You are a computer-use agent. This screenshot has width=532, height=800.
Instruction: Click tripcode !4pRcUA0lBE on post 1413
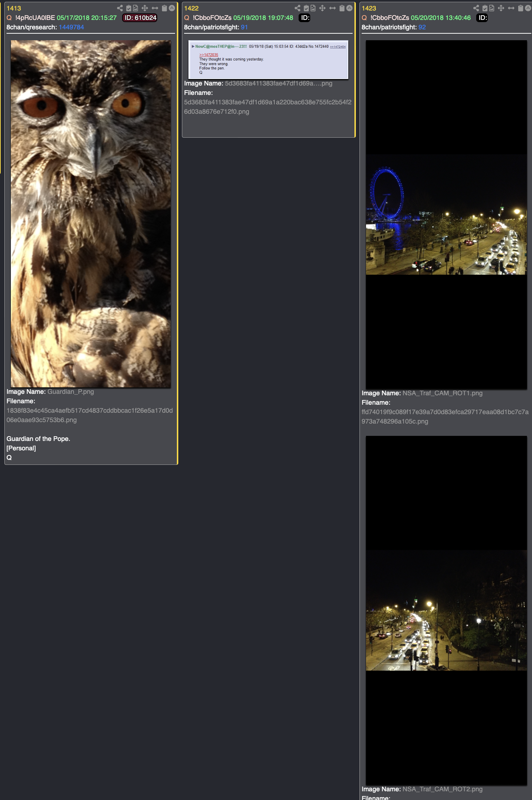[x=35, y=18]
